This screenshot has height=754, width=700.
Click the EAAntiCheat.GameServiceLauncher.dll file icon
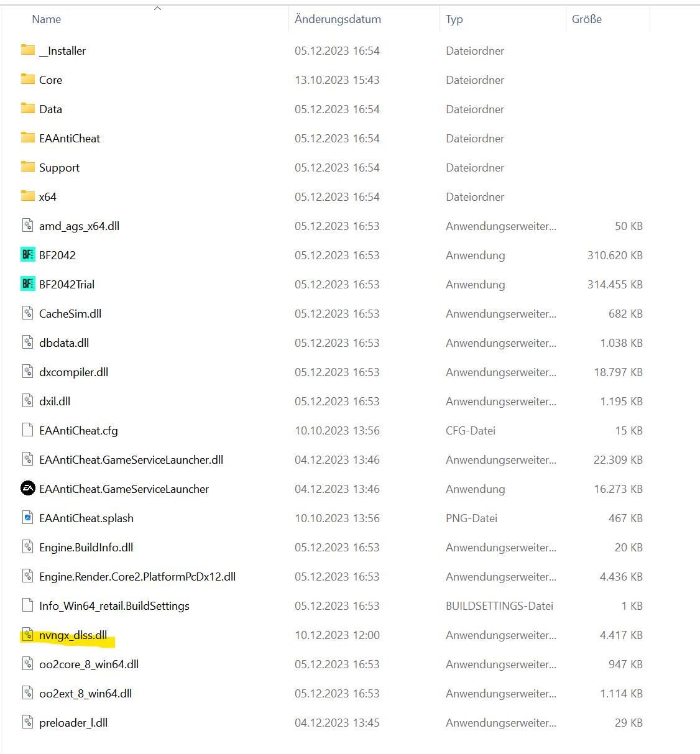tap(27, 459)
